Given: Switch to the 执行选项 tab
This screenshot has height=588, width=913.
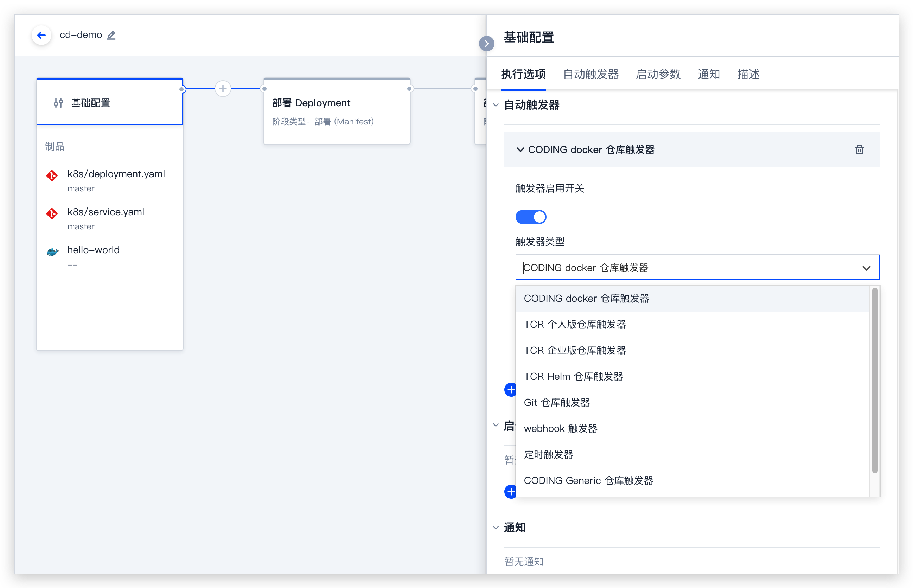Looking at the screenshot, I should (523, 74).
